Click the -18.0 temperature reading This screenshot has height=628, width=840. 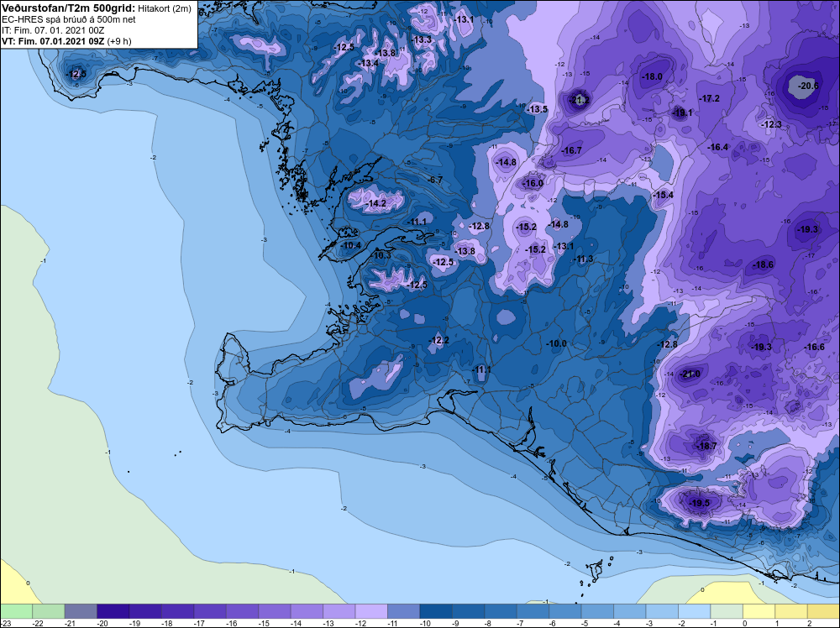[652, 76]
